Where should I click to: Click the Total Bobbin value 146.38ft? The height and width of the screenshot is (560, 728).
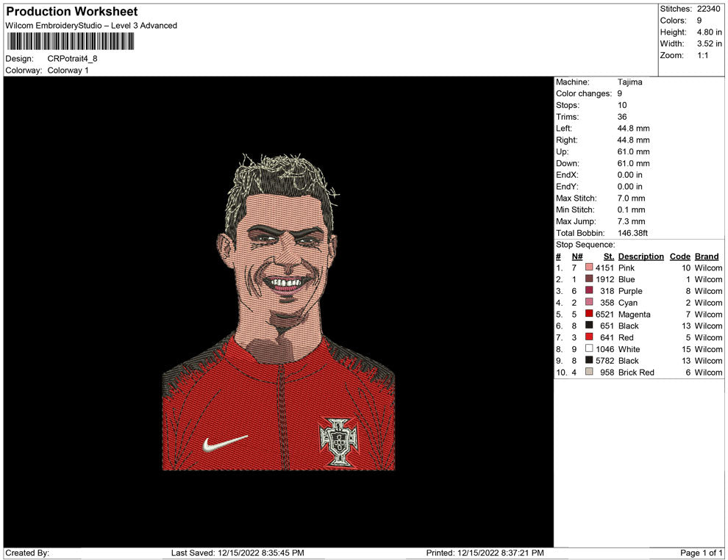point(632,232)
